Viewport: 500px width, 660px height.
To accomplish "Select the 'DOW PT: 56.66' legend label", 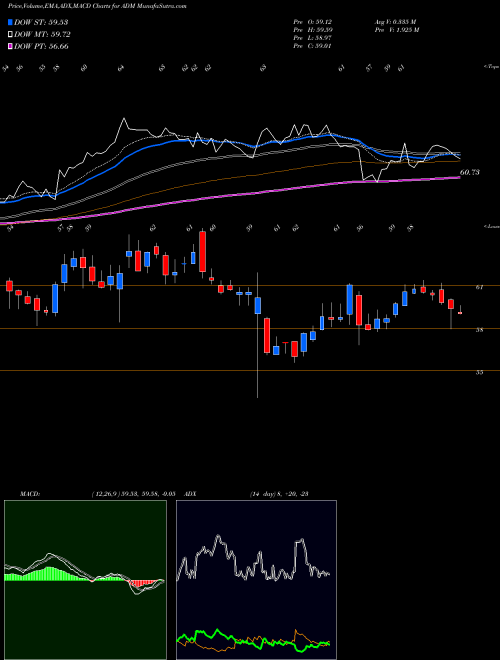I will (x=41, y=46).
